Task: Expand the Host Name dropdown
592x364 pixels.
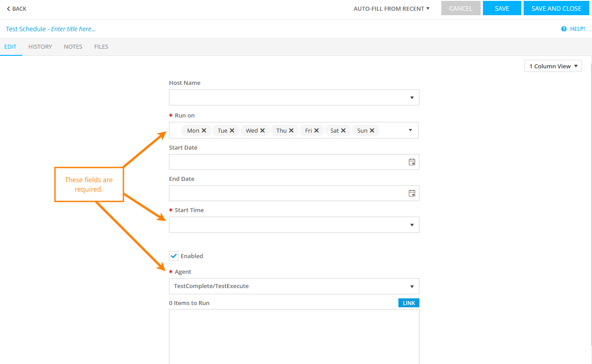Action: pos(412,98)
